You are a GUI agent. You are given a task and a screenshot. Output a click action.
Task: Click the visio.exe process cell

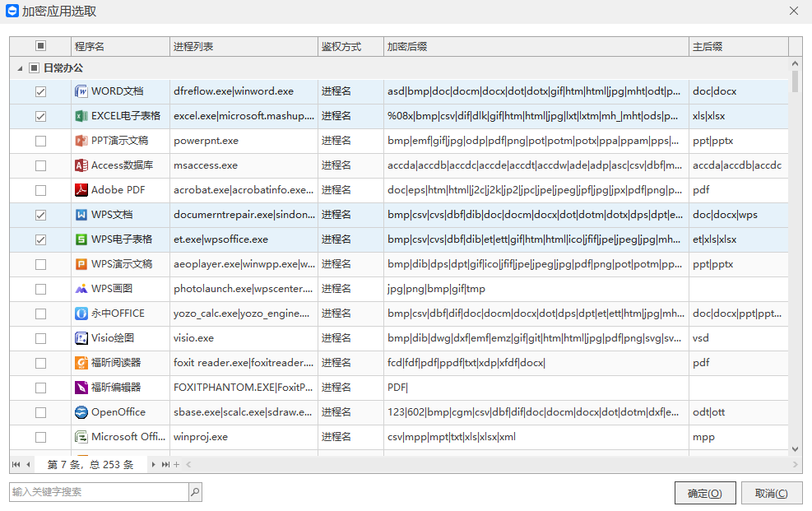244,338
